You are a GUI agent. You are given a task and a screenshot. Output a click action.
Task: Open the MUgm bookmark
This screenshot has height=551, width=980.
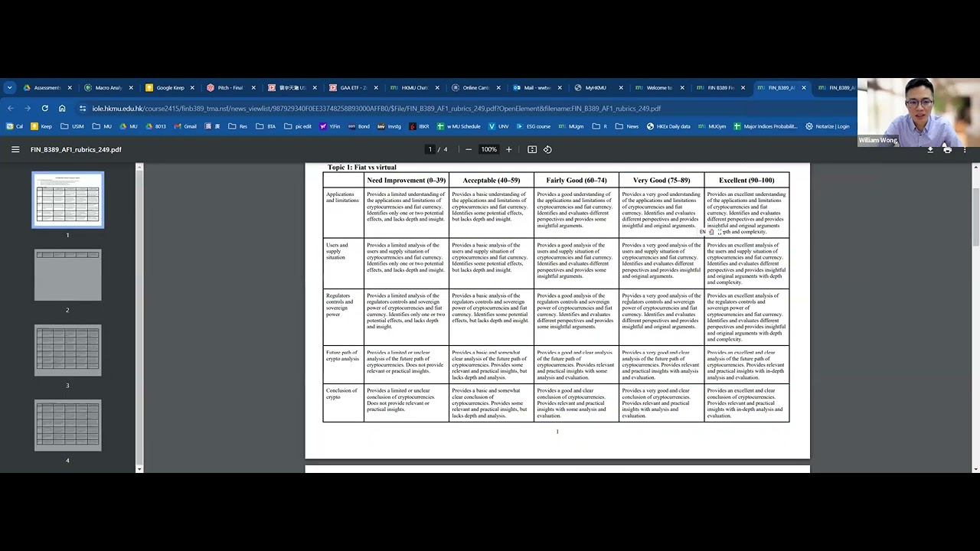click(x=571, y=126)
